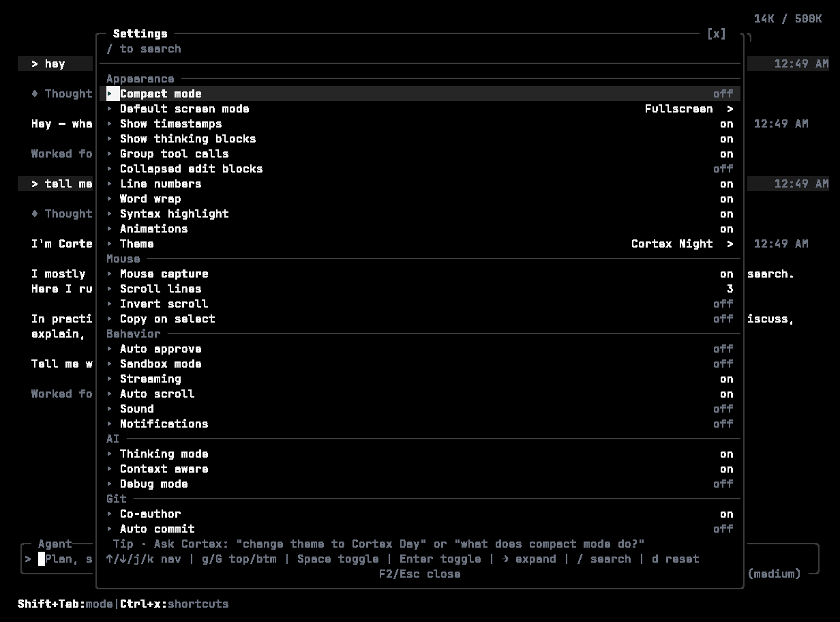This screenshot has width=840, height=622.
Task: Click token counter 14K / 500K
Action: pos(788,18)
